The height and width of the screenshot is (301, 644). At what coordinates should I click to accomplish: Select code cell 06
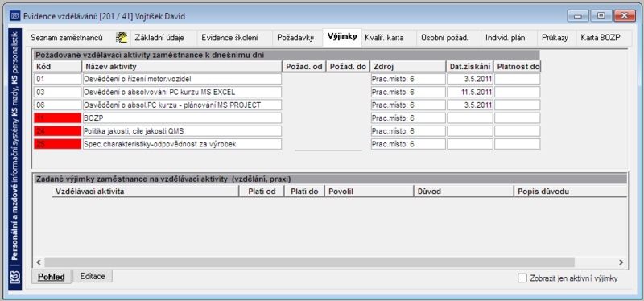pyautogui.click(x=58, y=105)
